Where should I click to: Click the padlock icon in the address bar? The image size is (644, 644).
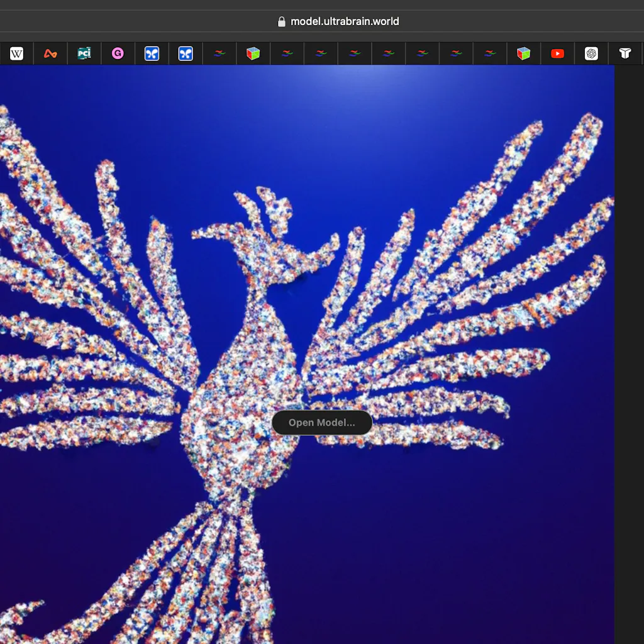coord(282,21)
